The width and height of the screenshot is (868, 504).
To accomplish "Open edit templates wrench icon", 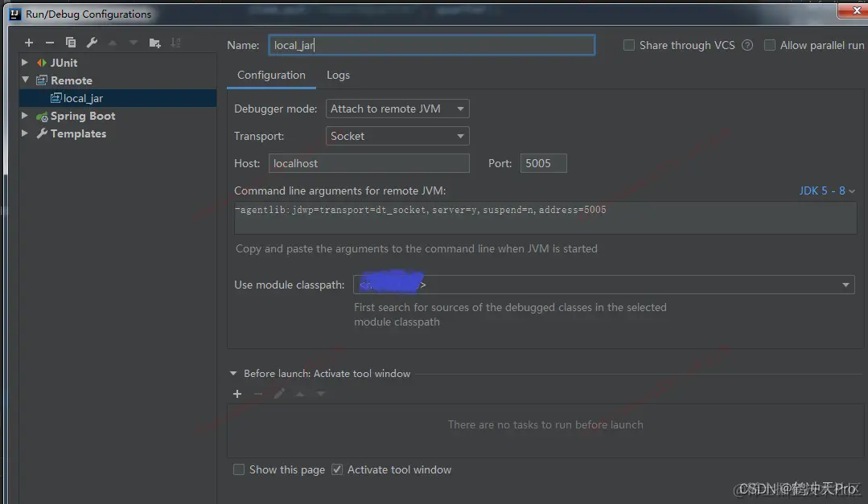I will (x=92, y=43).
